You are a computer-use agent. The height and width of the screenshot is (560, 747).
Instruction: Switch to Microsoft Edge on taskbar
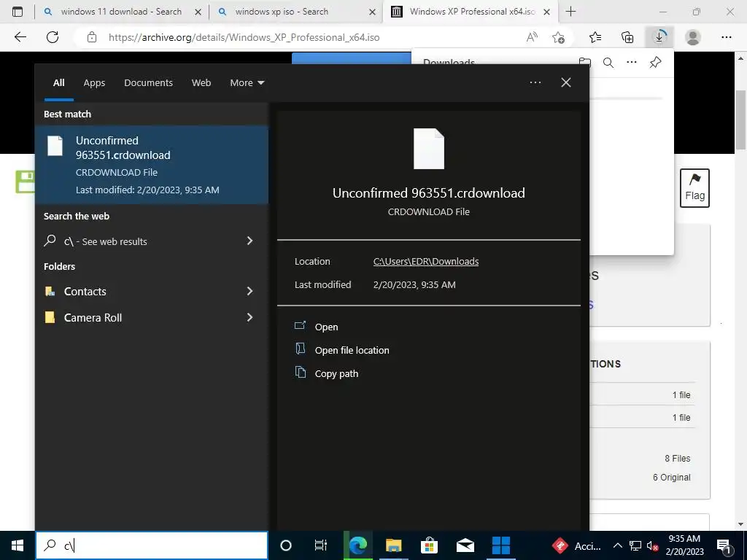point(358,545)
